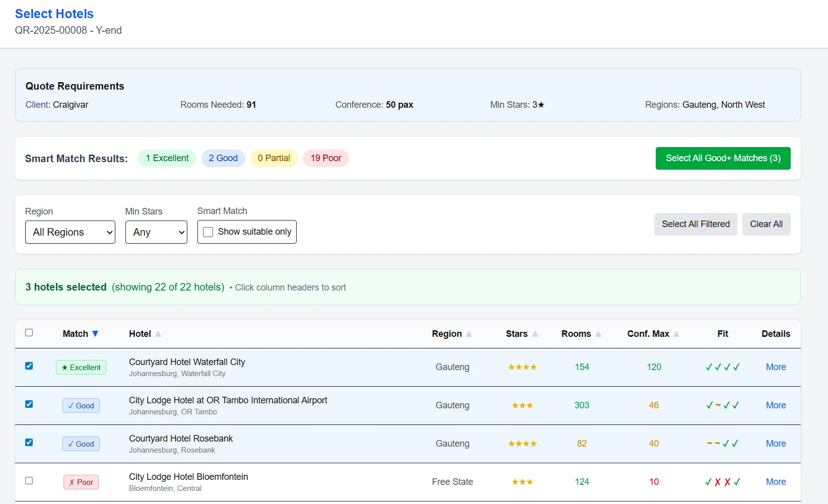Sort listings with the Stars sort arrow
Image resolution: width=828 pixels, height=504 pixels.
click(x=535, y=333)
